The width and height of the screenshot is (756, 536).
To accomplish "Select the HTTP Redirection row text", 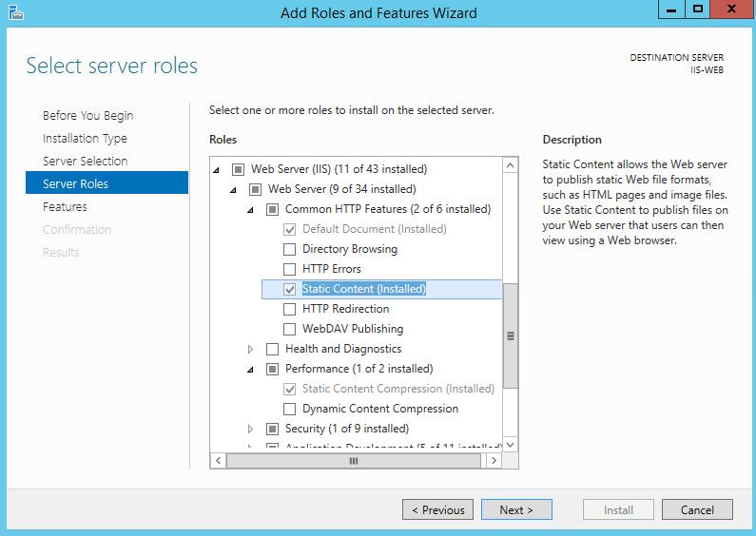I will 346,309.
